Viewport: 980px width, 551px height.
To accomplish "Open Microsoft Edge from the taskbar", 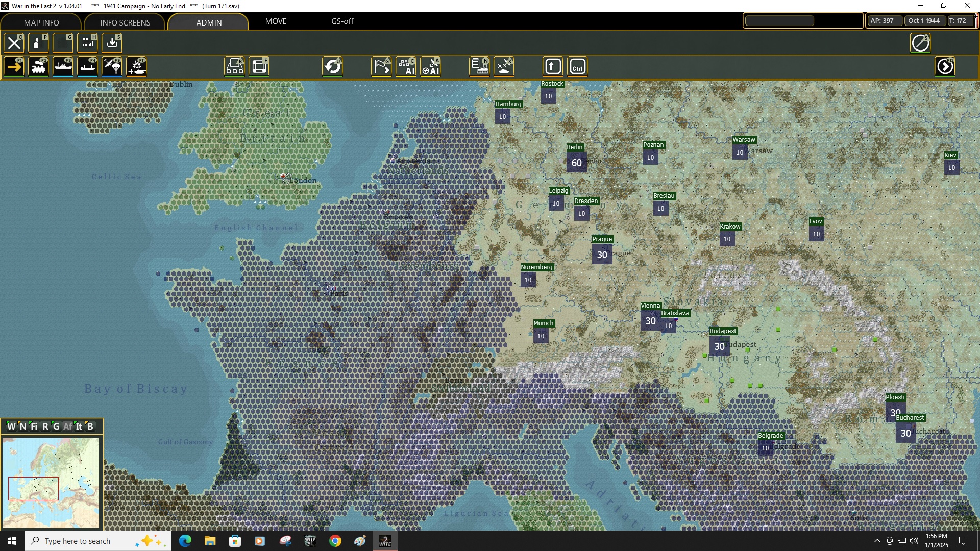I will tap(185, 541).
